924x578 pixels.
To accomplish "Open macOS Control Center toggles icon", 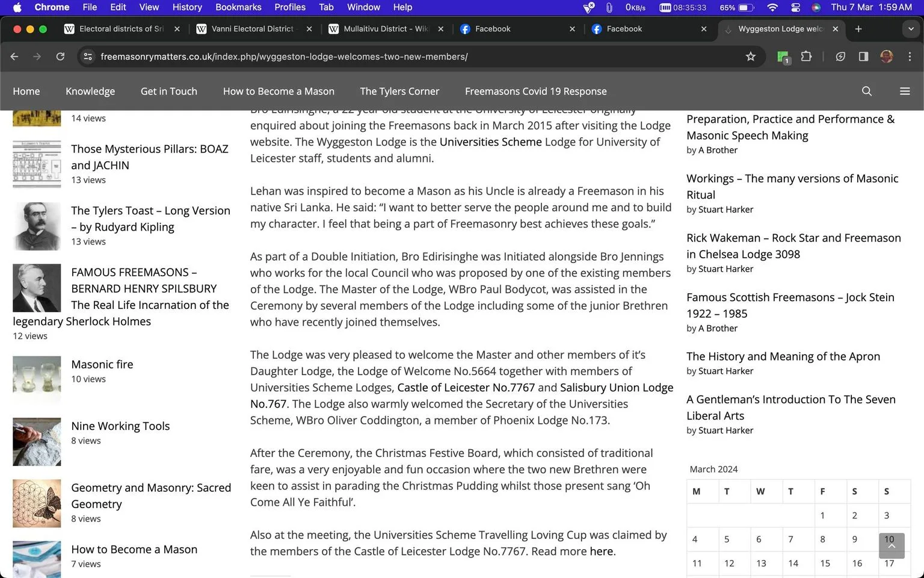I will (795, 7).
